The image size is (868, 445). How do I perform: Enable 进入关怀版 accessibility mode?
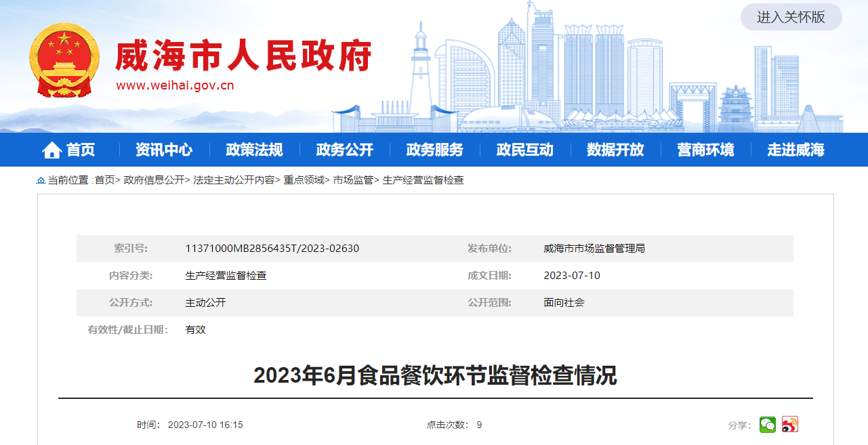coord(791,17)
